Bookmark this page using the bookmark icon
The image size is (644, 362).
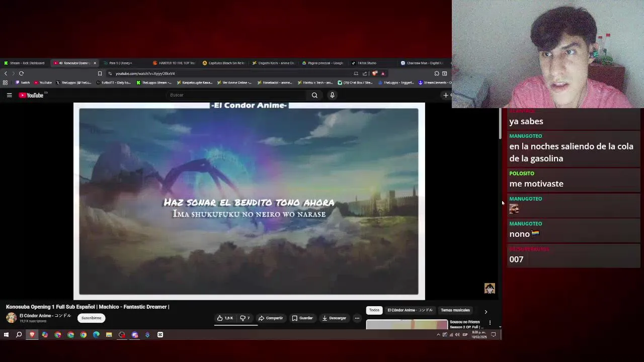[x=100, y=73]
